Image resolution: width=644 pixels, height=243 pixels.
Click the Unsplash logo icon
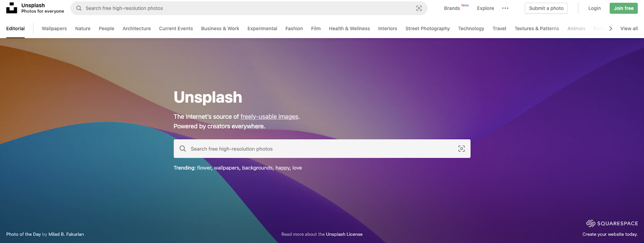[x=12, y=8]
